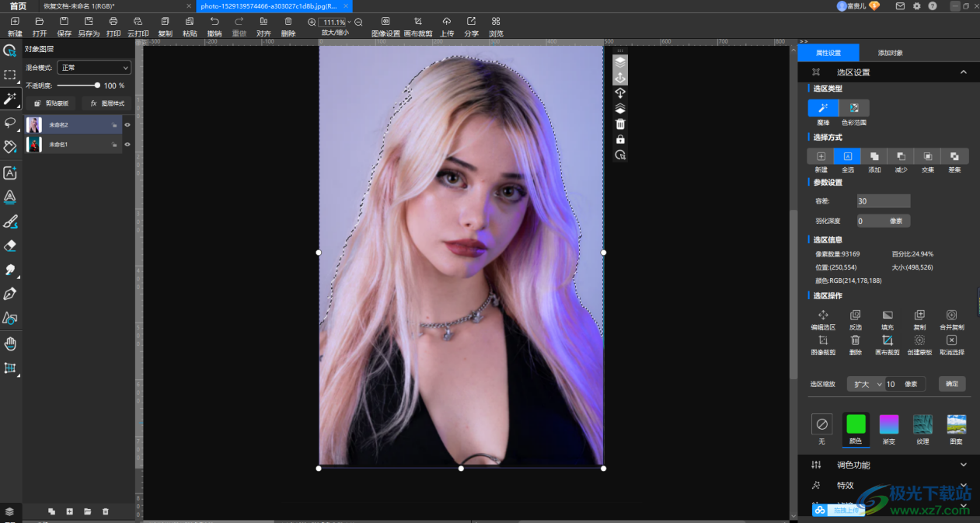
Task: Toggle the lock on layer 未命名1
Action: 114,145
